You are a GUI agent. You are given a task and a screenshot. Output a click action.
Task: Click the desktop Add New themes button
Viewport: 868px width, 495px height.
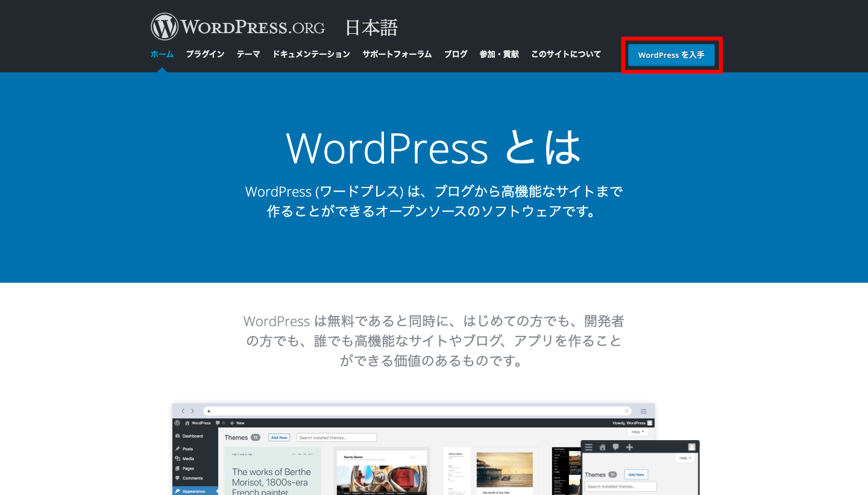(279, 438)
